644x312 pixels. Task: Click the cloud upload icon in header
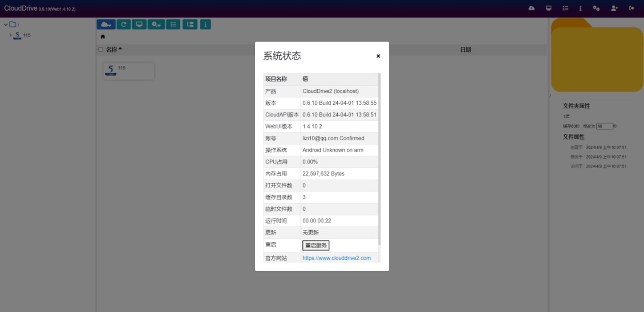pyautogui.click(x=532, y=8)
